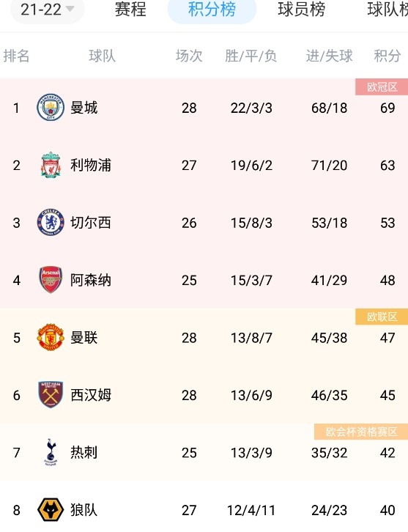Click the Chelsea club badge
The width and height of the screenshot is (408, 532).
click(x=51, y=223)
